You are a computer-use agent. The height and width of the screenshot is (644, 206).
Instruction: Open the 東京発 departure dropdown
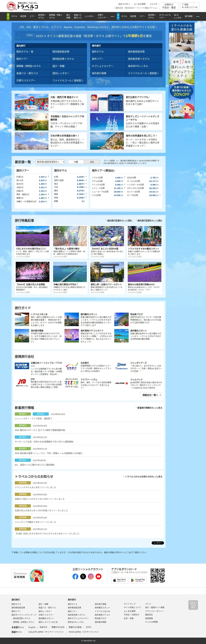point(50,162)
